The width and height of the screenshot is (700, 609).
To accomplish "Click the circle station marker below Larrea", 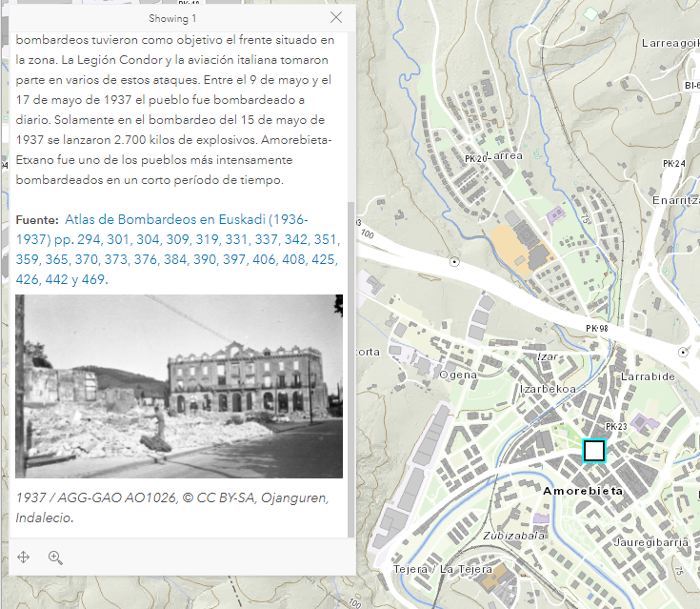I will coord(454,260).
